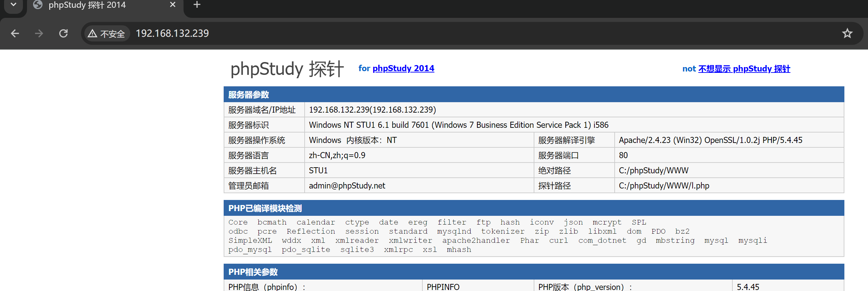Viewport: 868px width, 291px height.
Task: Open the PHPINFO link
Action: 443,287
